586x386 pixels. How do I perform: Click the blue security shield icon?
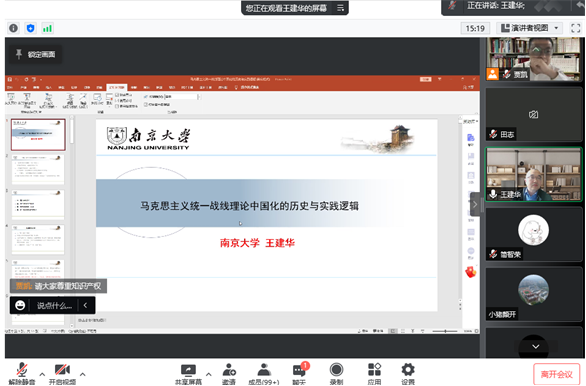(31, 28)
